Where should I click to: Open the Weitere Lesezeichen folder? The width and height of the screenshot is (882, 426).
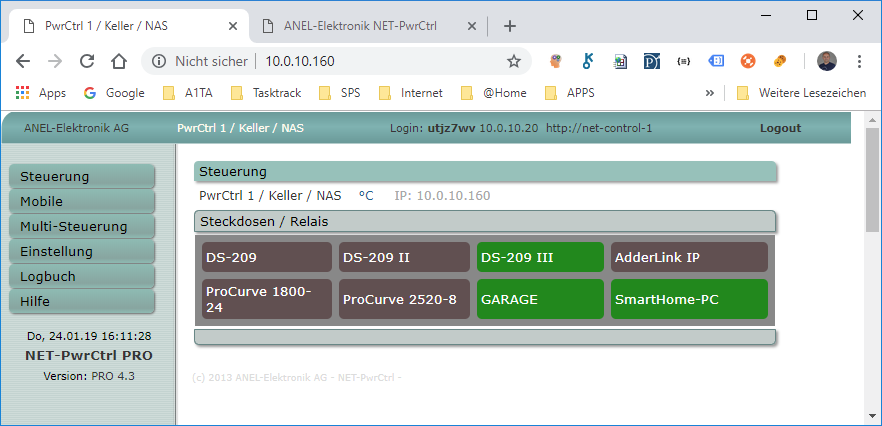click(x=802, y=93)
